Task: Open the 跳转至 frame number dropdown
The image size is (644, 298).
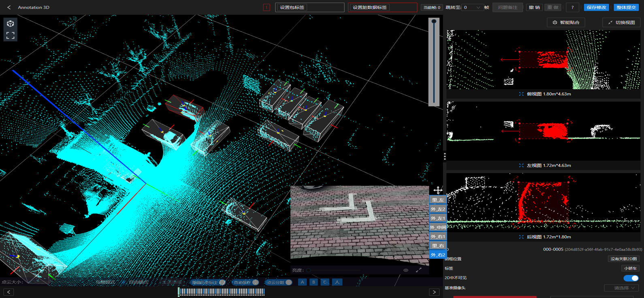Action: coord(472,7)
